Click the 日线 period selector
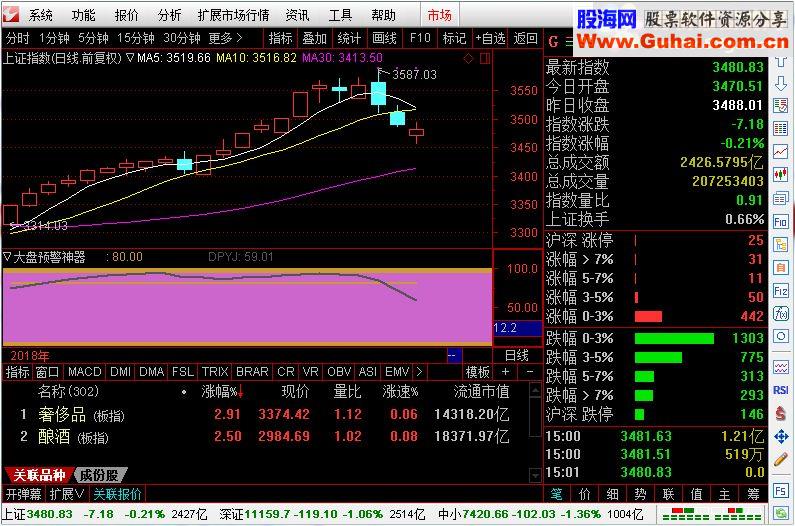795x526 pixels. (x=517, y=356)
